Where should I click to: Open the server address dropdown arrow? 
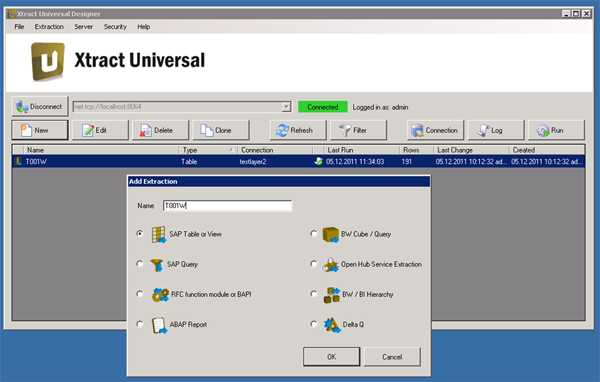286,107
